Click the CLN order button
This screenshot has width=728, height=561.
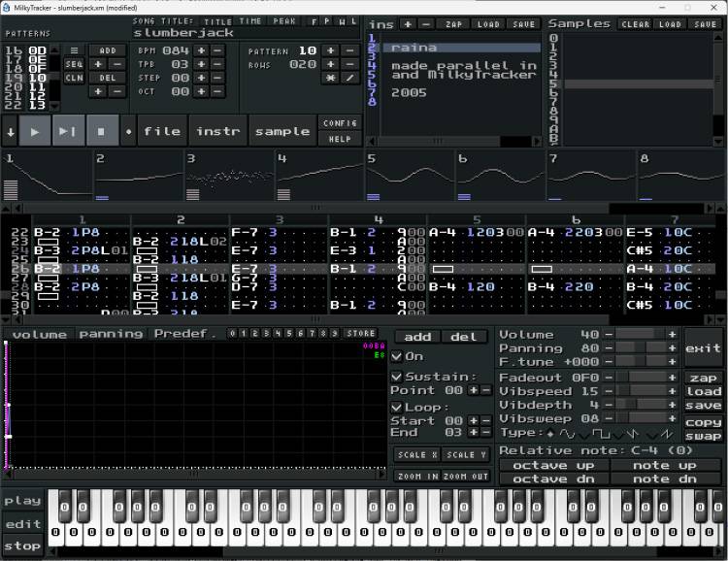[75, 78]
